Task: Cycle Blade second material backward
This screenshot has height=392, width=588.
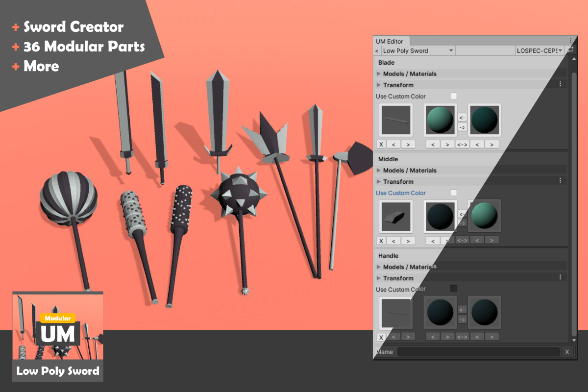Action: pyautogui.click(x=477, y=144)
